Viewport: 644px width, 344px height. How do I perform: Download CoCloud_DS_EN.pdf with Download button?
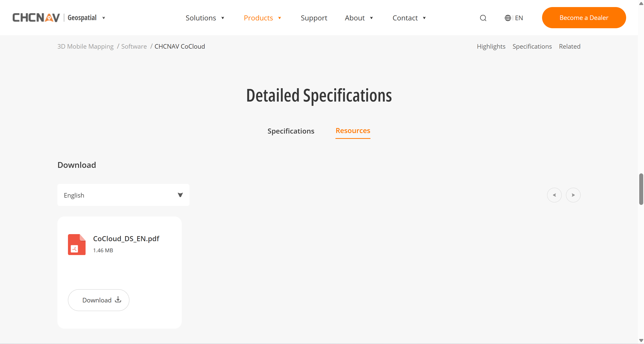[98, 300]
